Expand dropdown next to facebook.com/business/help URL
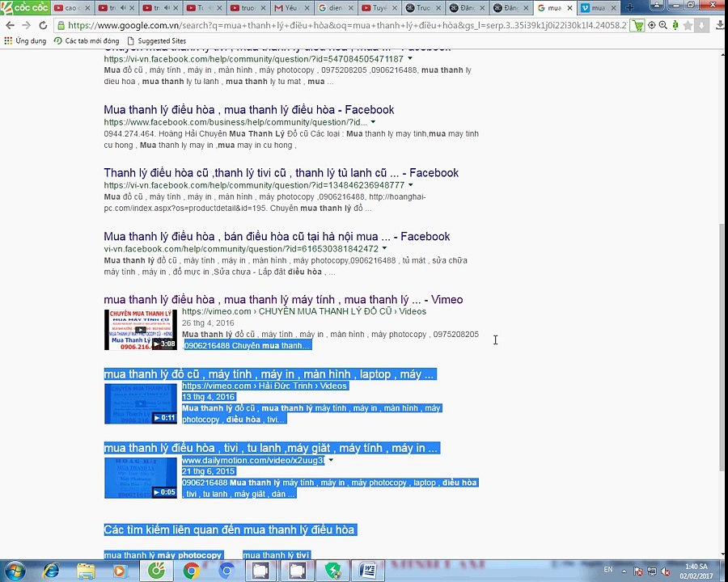The width and height of the screenshot is (728, 582). click(x=373, y=122)
